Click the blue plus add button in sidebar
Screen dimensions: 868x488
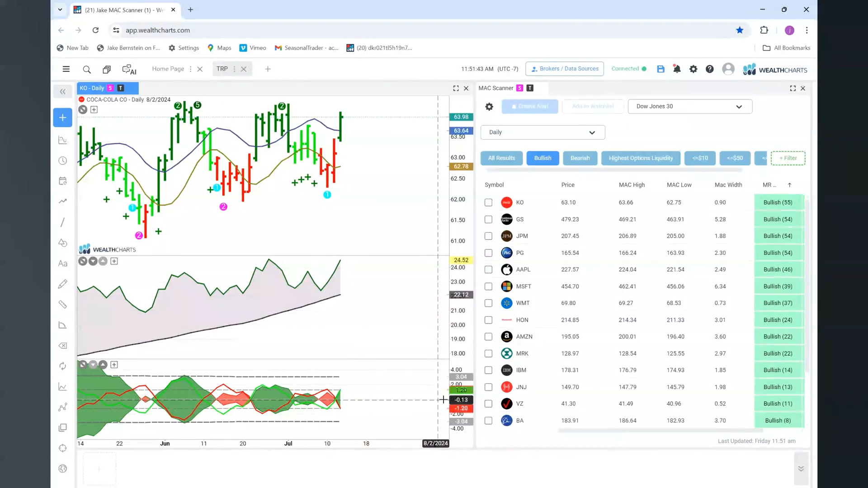point(63,117)
